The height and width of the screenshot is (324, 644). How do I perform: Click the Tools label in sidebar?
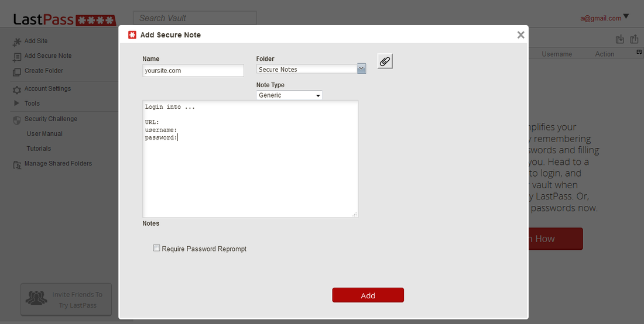(32, 104)
